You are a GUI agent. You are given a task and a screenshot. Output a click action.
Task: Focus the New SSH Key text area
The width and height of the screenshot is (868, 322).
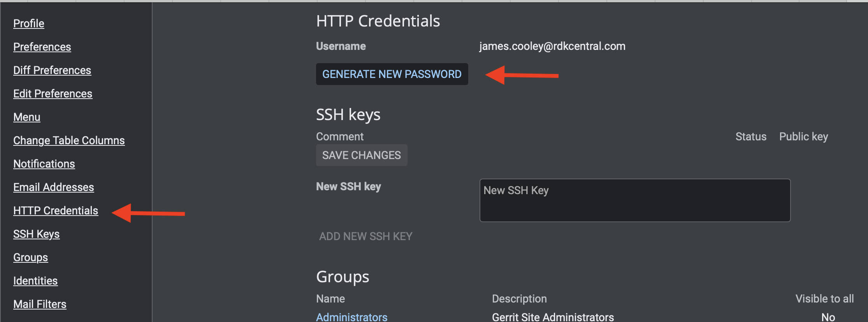[x=635, y=200]
